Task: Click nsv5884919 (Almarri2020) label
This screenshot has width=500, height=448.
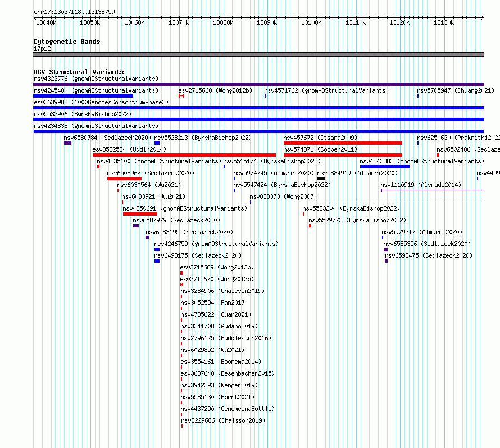Action: tap(357, 173)
